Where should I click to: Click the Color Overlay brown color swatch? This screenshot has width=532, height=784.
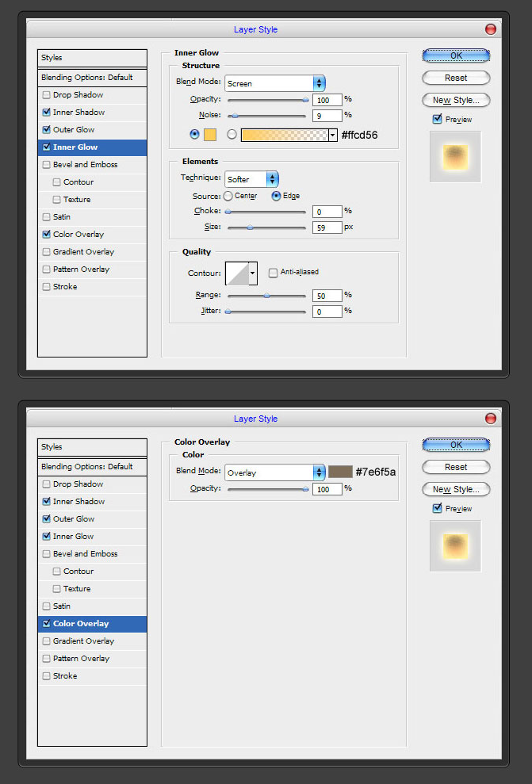click(340, 472)
